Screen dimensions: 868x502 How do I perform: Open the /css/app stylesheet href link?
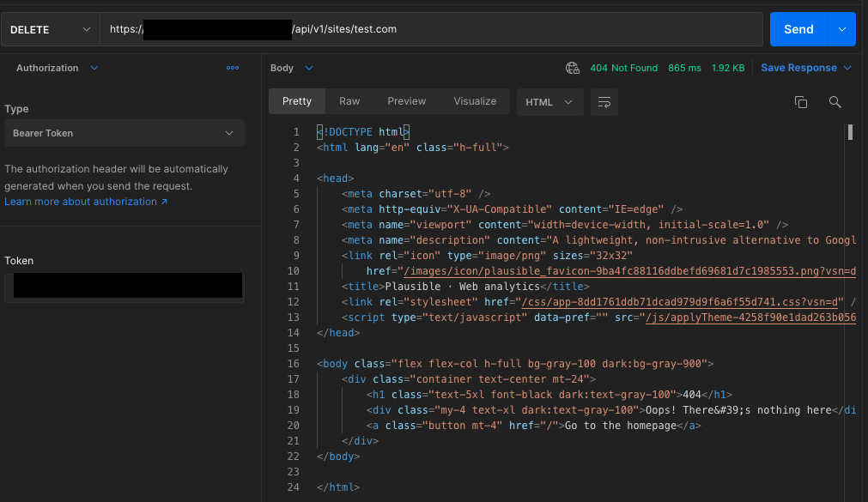682,302
